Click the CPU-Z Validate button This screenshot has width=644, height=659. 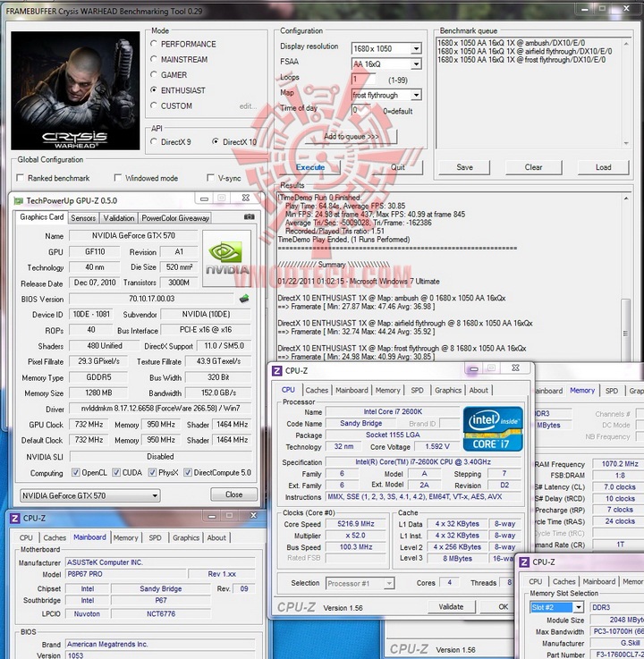[451, 606]
